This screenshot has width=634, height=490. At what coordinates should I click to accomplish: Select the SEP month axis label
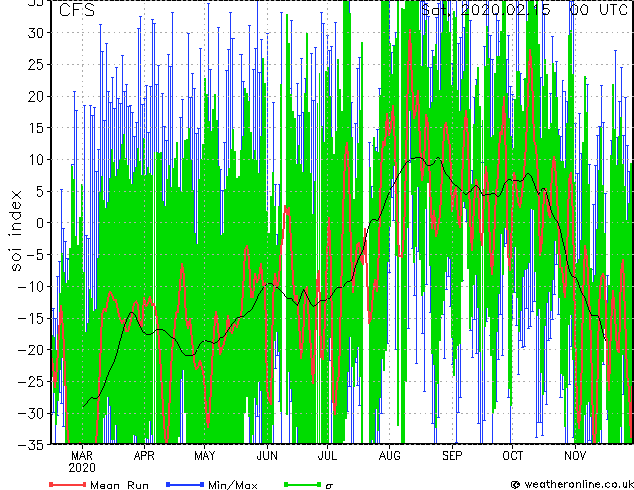(452, 456)
